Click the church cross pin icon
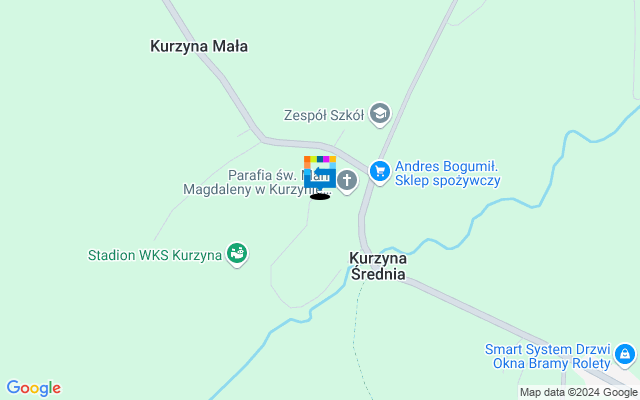 pyautogui.click(x=347, y=181)
